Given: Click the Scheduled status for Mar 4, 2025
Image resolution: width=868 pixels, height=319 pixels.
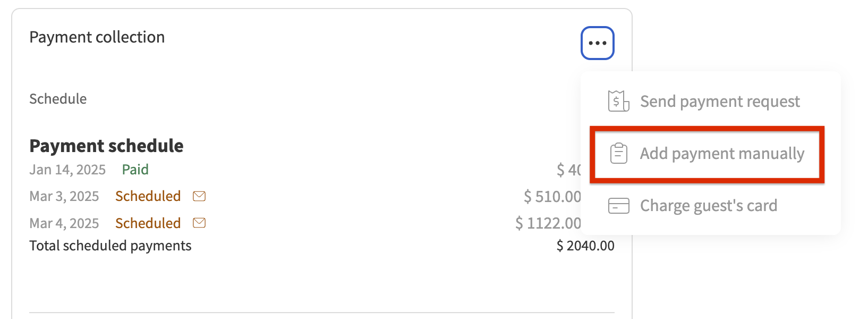Looking at the screenshot, I should [x=148, y=223].
